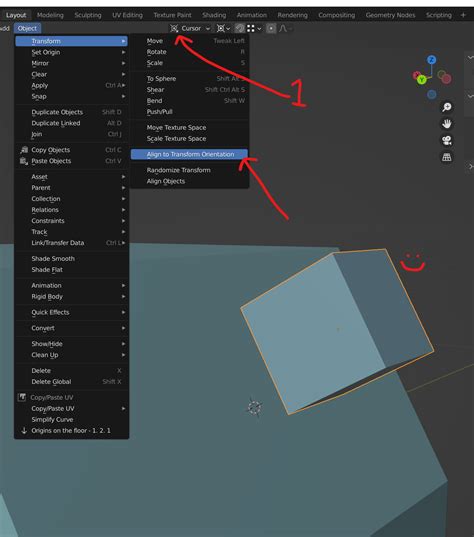Switch to the Rendering workspace tab
This screenshot has width=474, height=537.
tap(292, 15)
